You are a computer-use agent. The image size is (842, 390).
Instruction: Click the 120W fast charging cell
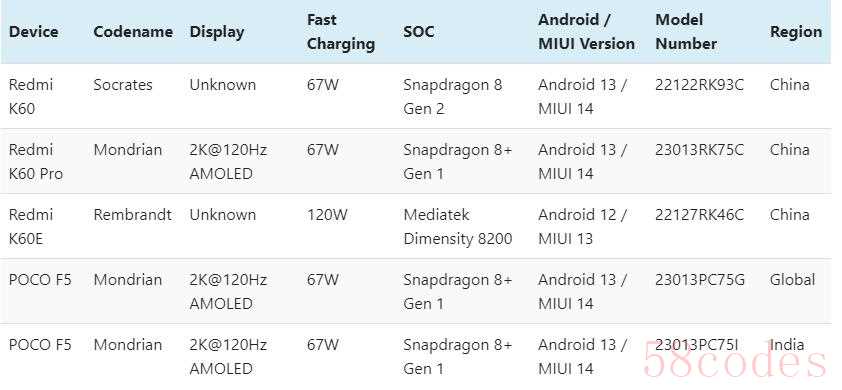click(x=327, y=215)
